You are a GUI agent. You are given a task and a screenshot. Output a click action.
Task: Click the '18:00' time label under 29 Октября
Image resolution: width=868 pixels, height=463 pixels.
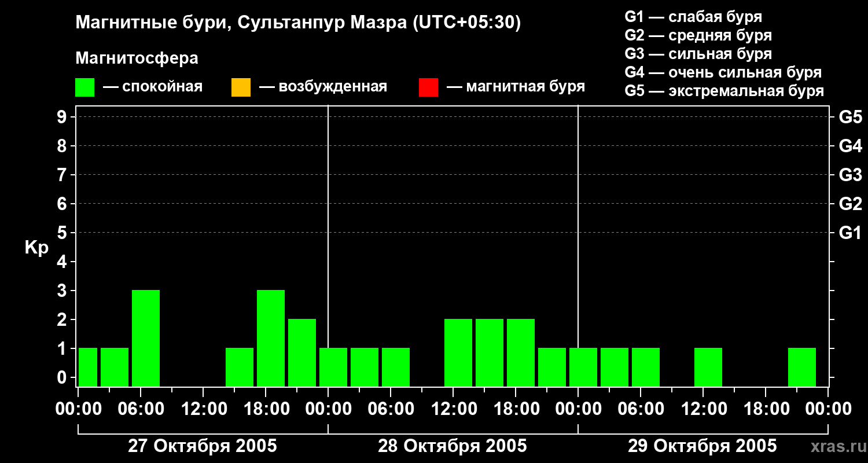[766, 409]
